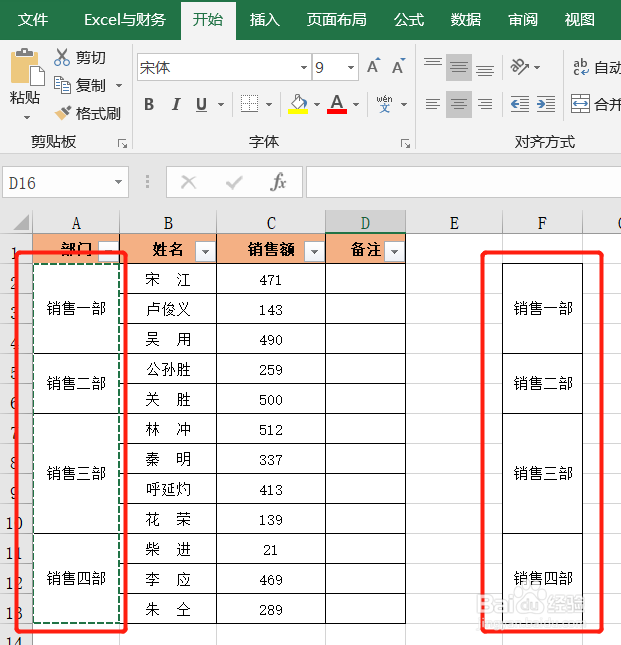Viewport: 621px width, 645px height.
Task: Switch to 页面布局 ribbon tab
Action: 336,20
